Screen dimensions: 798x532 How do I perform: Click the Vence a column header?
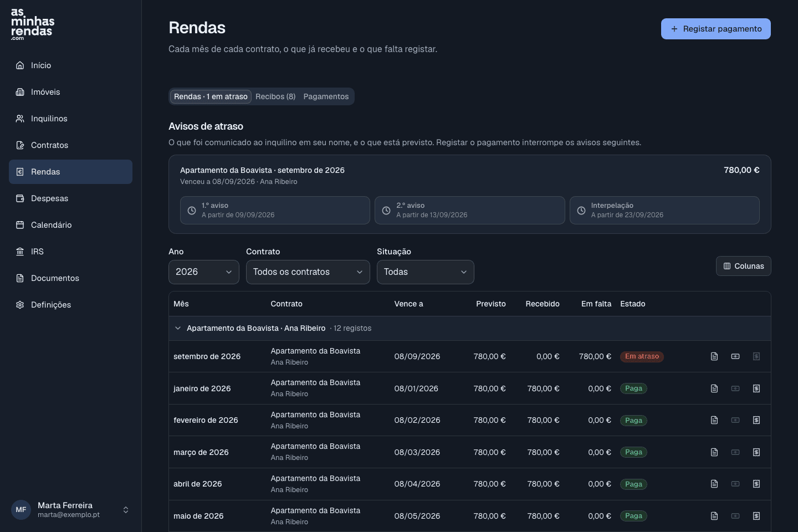(408, 304)
